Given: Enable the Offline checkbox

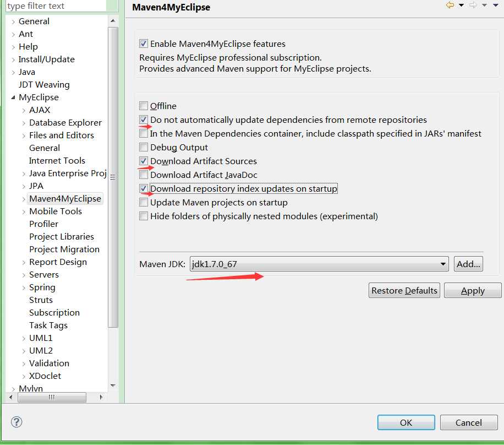Looking at the screenshot, I should [144, 106].
